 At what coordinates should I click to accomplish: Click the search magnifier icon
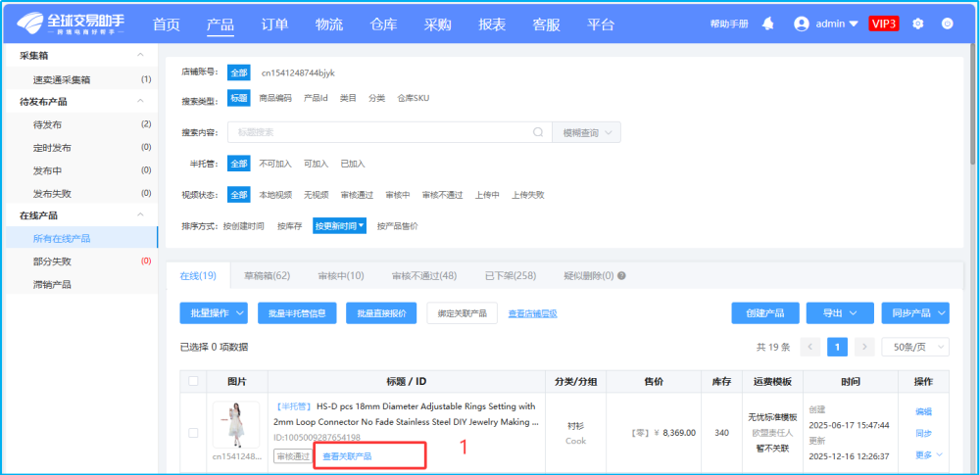tap(537, 132)
